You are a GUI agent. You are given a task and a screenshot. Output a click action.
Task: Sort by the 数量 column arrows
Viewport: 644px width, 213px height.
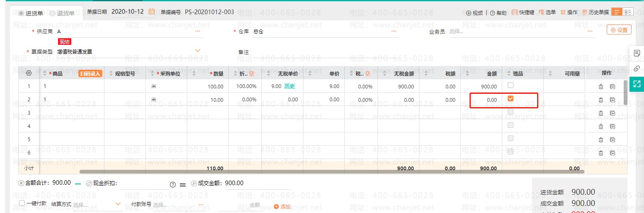[x=195, y=74]
